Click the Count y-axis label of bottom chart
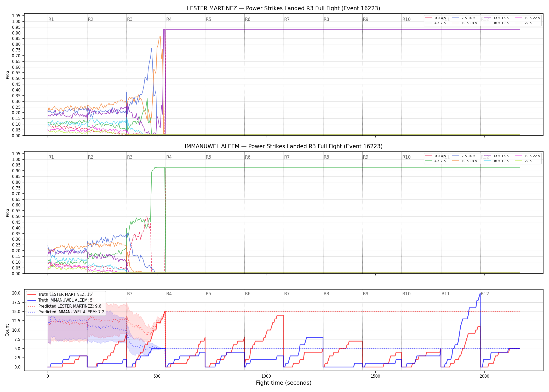Screen dimensions: 549x392 (x=7, y=330)
